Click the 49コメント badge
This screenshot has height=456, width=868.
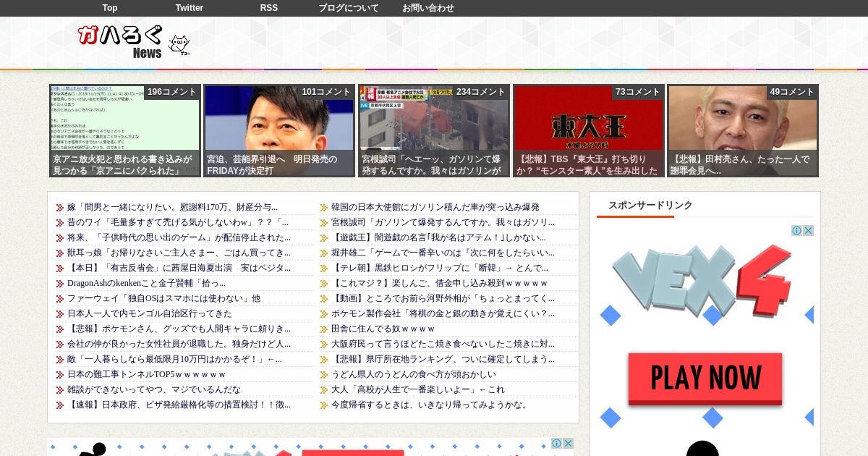point(792,92)
